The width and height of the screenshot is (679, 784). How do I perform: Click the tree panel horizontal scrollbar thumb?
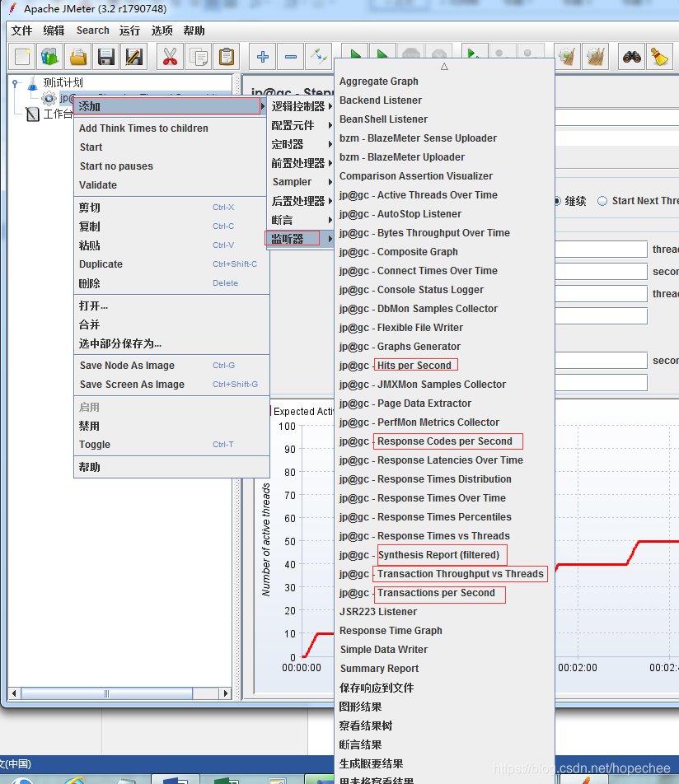(106, 693)
